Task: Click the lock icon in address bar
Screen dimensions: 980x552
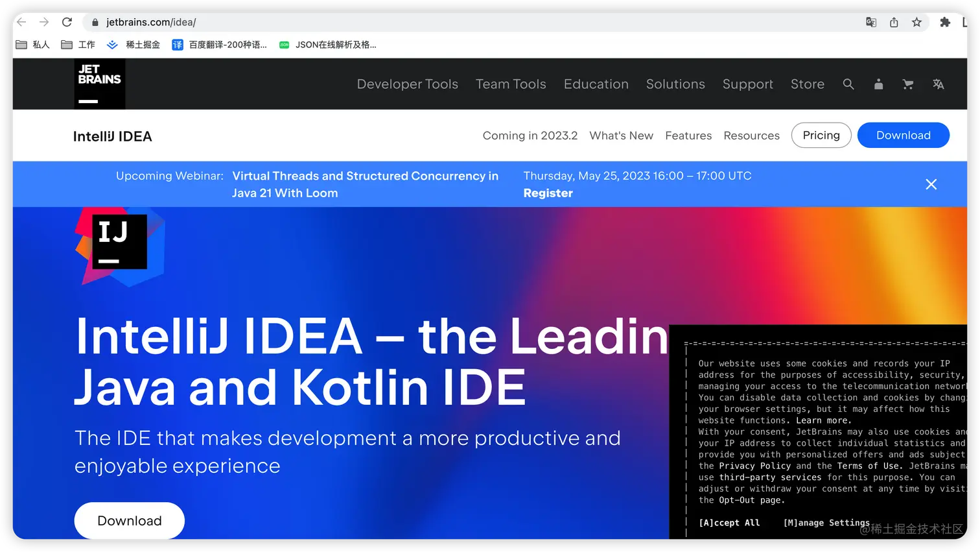Action: pyautogui.click(x=95, y=22)
